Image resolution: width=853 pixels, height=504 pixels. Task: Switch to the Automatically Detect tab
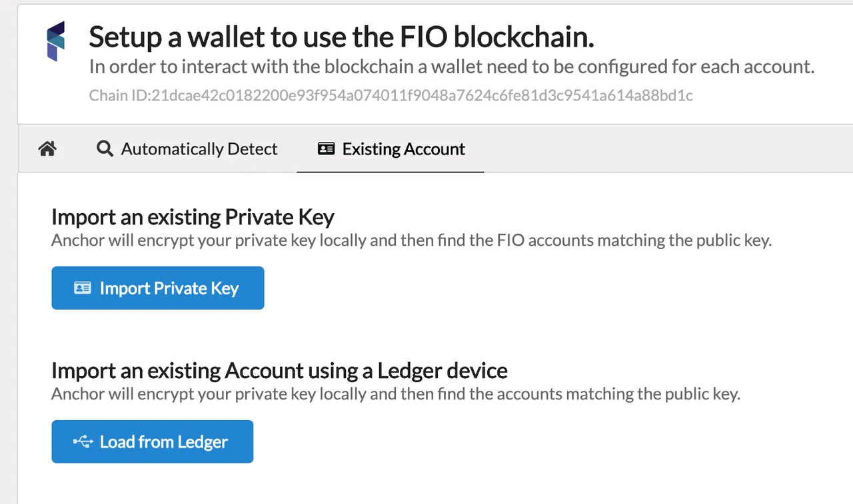(x=187, y=148)
